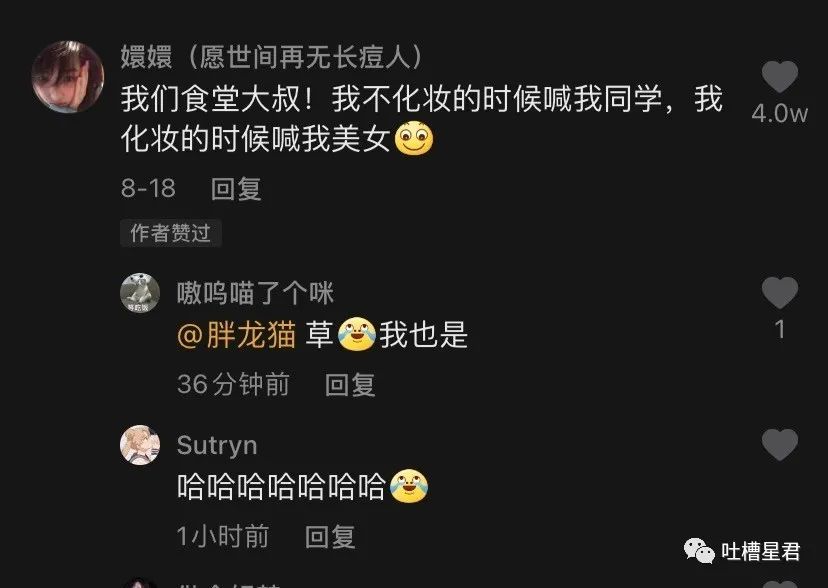Tap the heart next to Sutryn's reply

tap(779, 444)
